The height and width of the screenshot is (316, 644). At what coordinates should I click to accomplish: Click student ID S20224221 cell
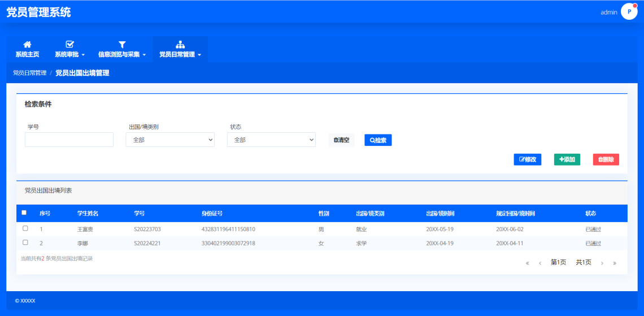147,243
